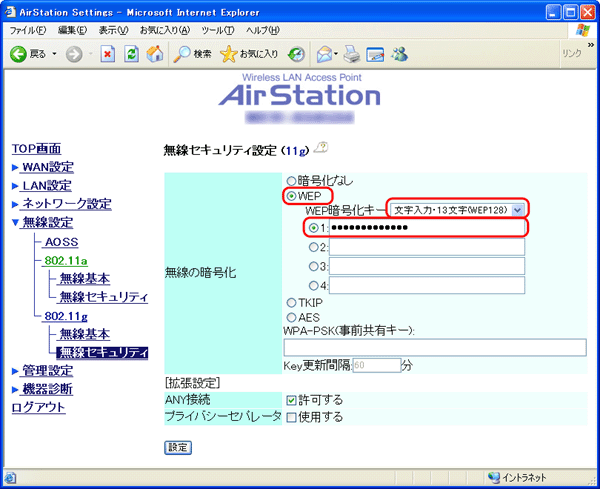The height and width of the screenshot is (489, 600).
Task: Open the WEP暗号化キー type dropdown
Action: pyautogui.click(x=456, y=210)
